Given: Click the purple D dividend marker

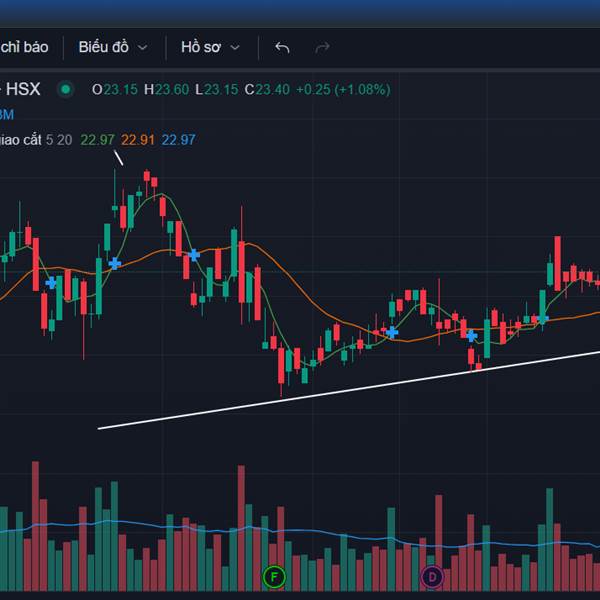Looking at the screenshot, I should point(432,577).
